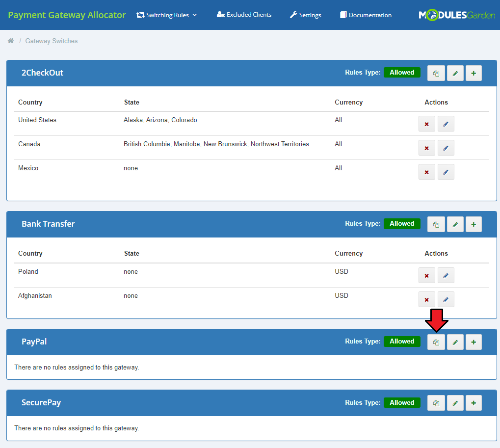Copy rules for the Bank Transfer gateway
The height and width of the screenshot is (448, 500).
[436, 224]
